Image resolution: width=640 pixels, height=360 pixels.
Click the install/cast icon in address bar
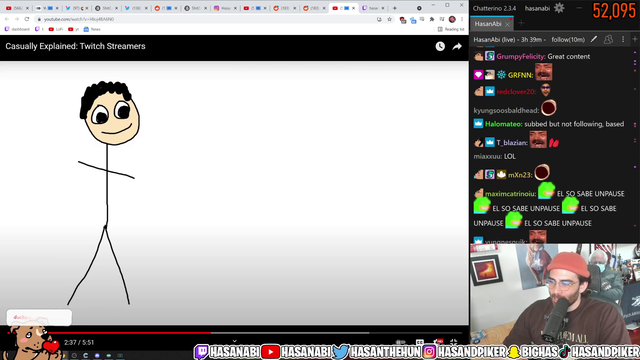tap(380, 19)
